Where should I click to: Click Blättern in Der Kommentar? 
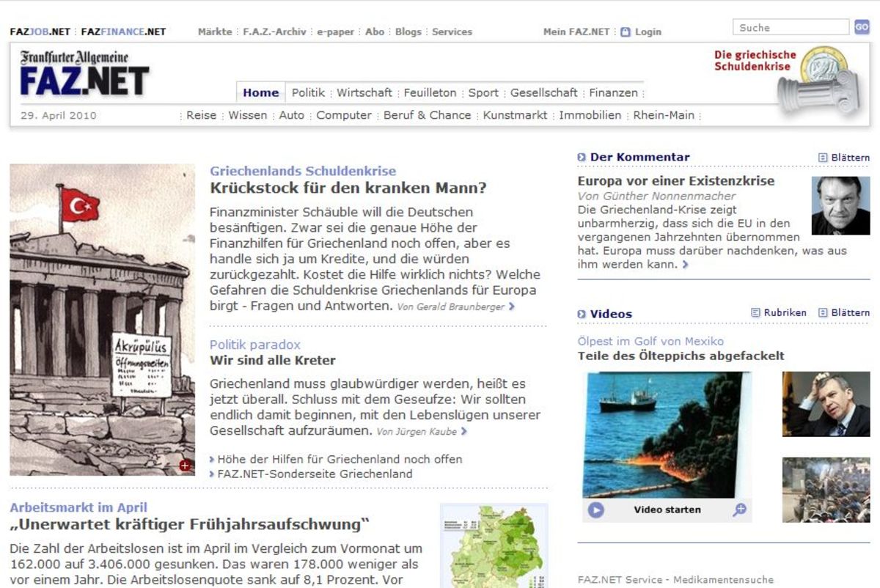844,158
